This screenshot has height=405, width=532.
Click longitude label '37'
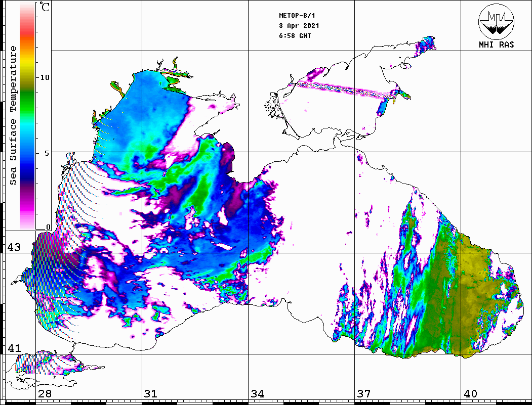click(x=364, y=394)
